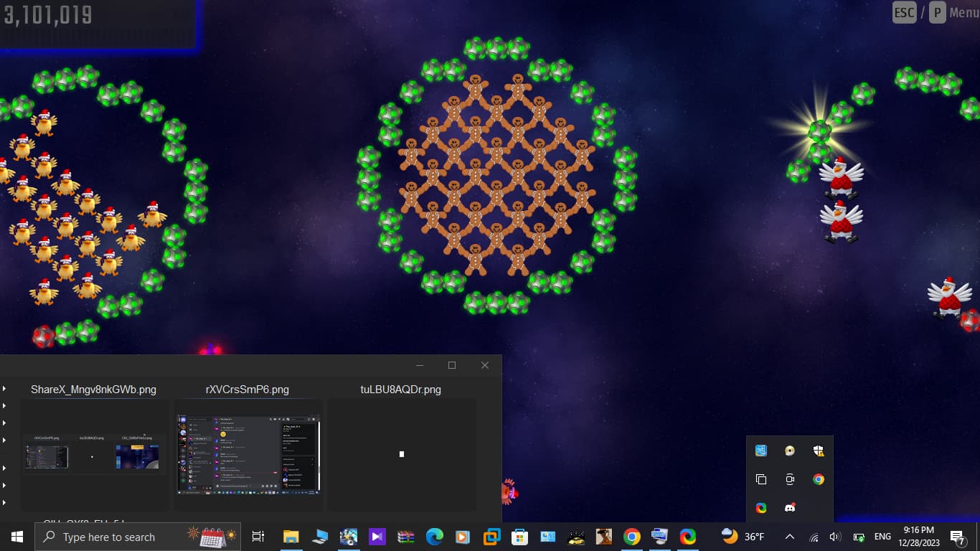
Task: Open File Explorer from the taskbar
Action: point(291,537)
